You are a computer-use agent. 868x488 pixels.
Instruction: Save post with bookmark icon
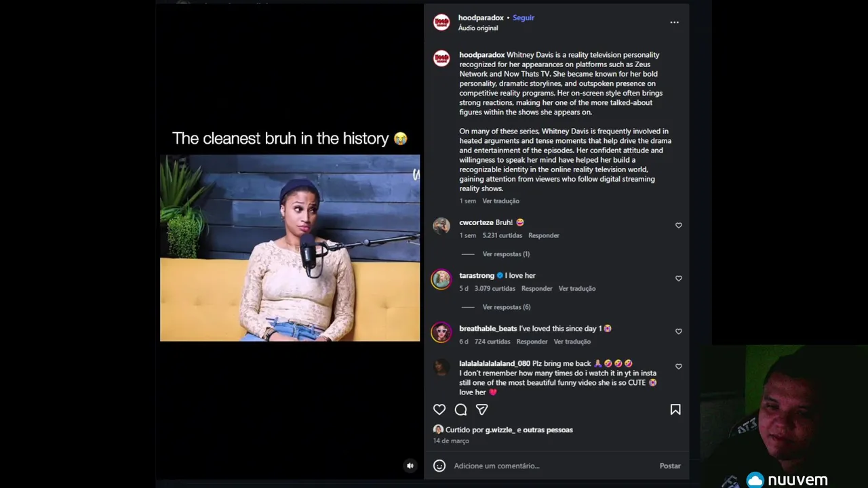click(x=675, y=409)
